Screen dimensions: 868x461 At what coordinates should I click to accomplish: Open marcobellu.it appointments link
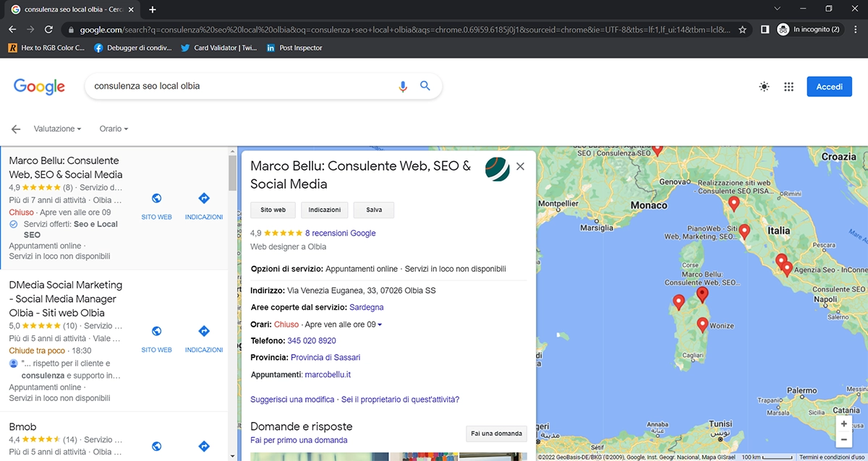pos(328,375)
